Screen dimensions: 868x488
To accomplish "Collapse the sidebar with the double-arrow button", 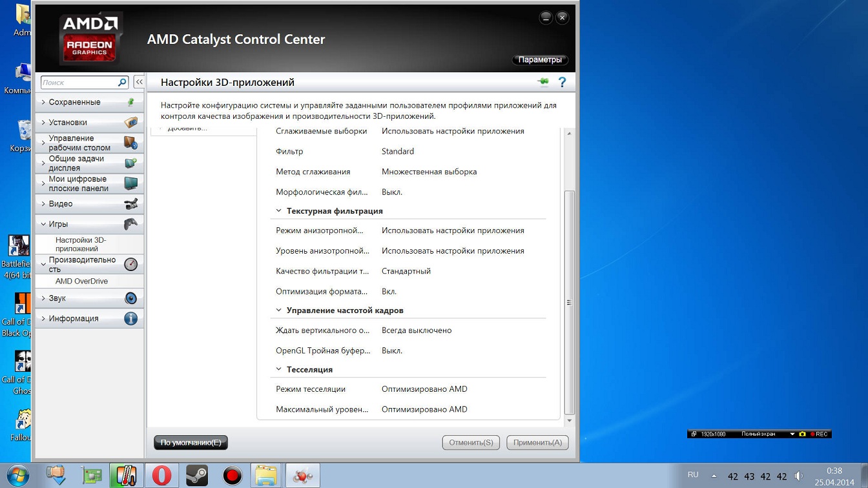I will [139, 82].
